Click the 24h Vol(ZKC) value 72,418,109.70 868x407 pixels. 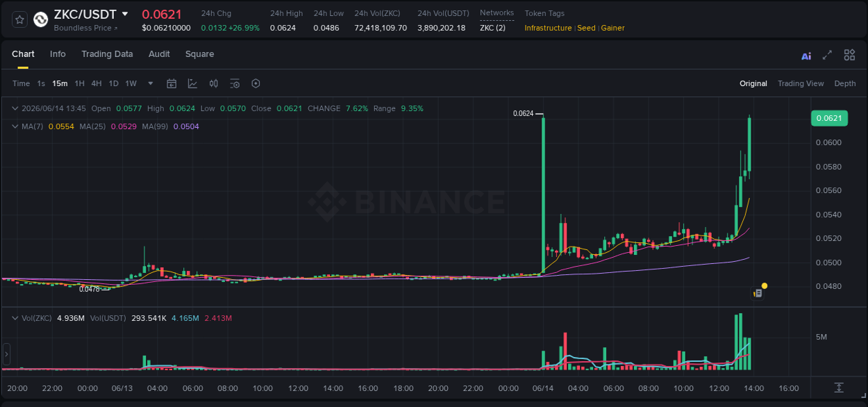click(381, 28)
